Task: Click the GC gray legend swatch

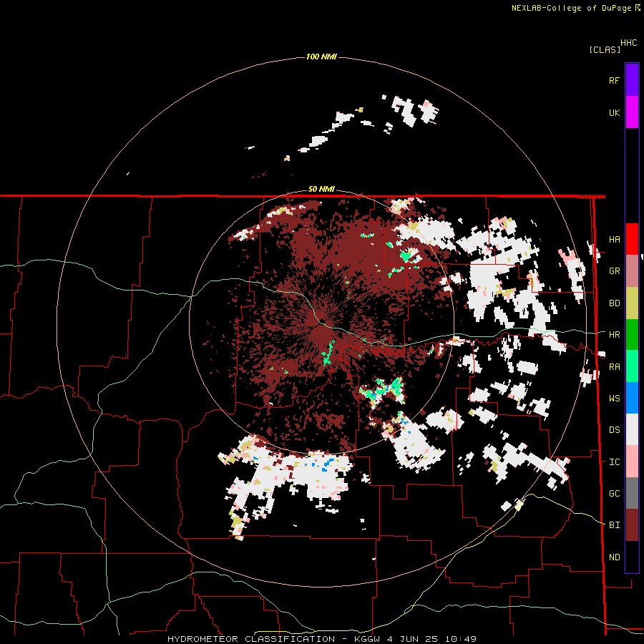Action: (632, 493)
